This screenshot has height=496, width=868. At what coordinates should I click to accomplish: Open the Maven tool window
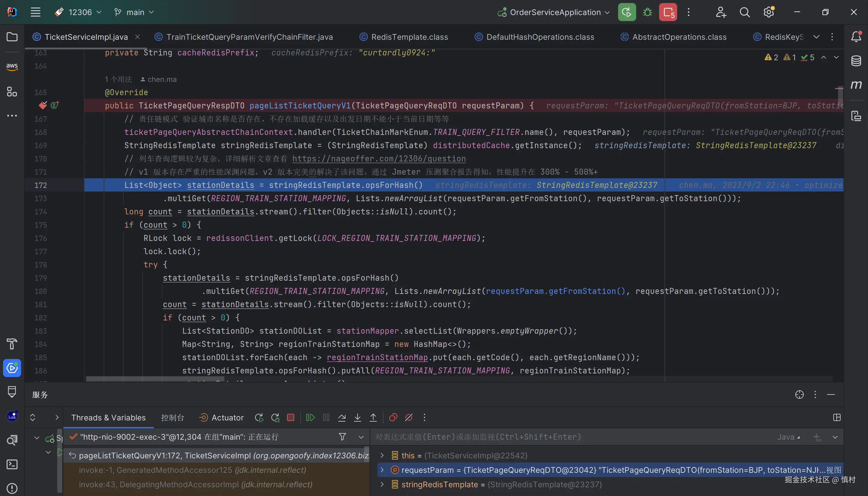[856, 85]
